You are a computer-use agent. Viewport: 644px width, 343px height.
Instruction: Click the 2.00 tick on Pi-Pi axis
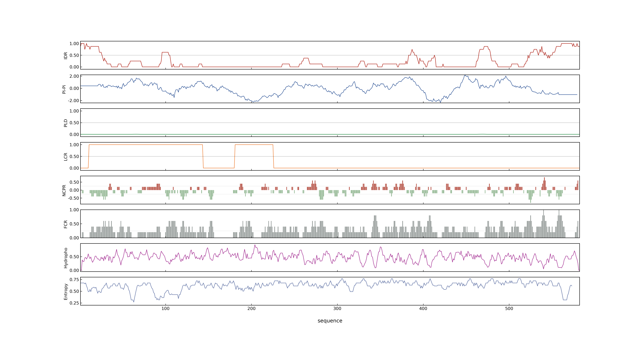point(74,76)
